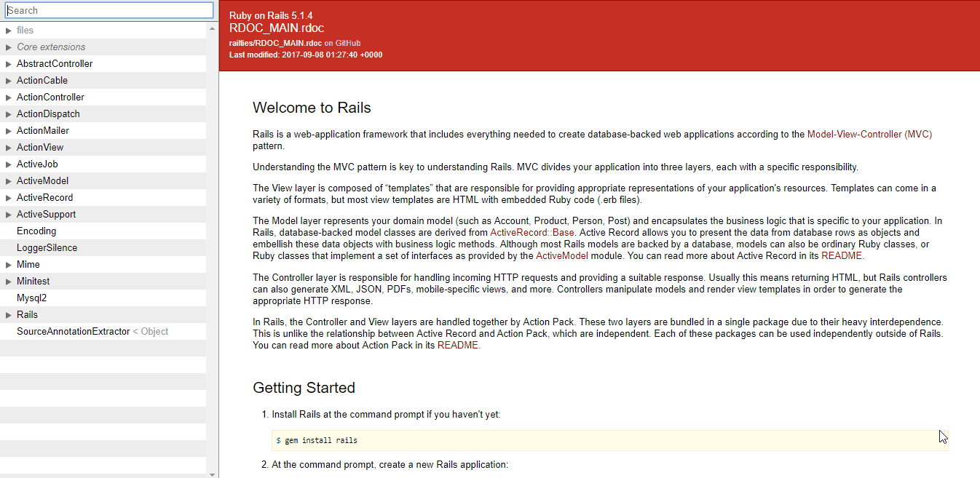Click 'Ruby on Rails 5.1.4' header text
The image size is (980, 478).
(271, 15)
